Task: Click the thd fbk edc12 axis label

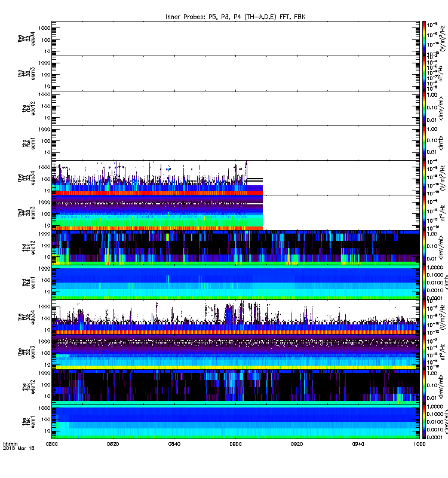Action: click(29, 247)
